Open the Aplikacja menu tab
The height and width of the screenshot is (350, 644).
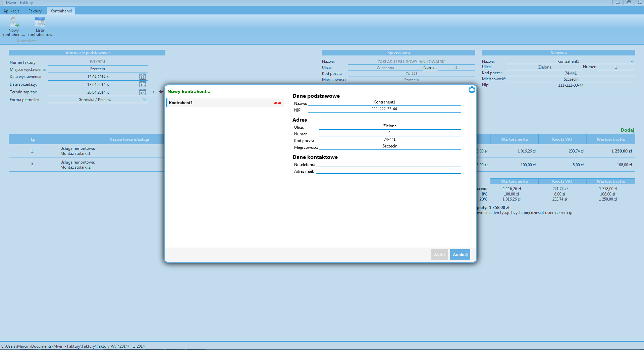(x=11, y=11)
